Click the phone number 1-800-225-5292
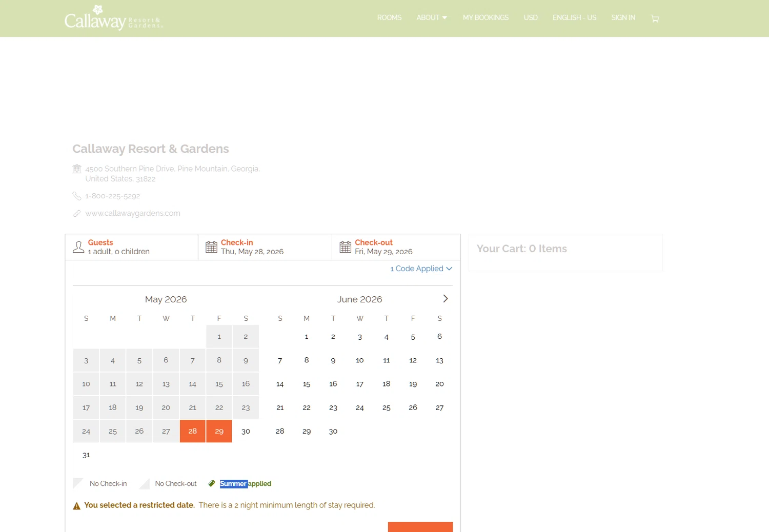Image resolution: width=769 pixels, height=532 pixels. (113, 196)
